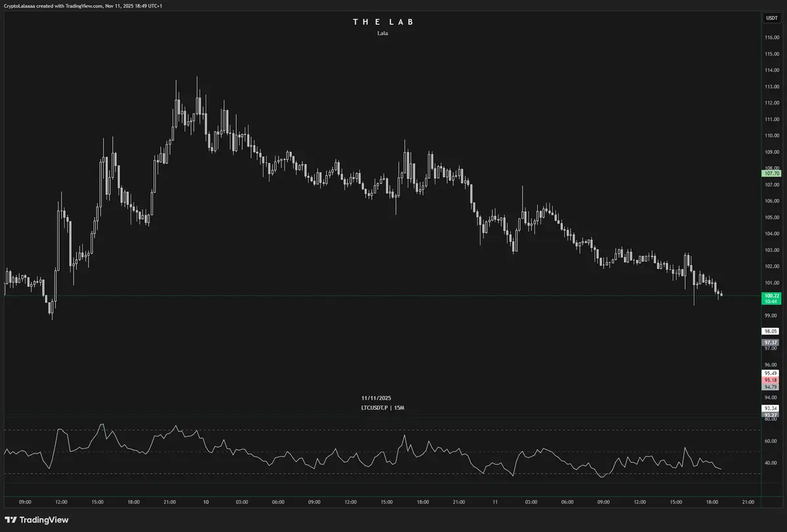The width and height of the screenshot is (787, 532).
Task: Click the day 11 marker on time axis
Action: [x=495, y=502]
